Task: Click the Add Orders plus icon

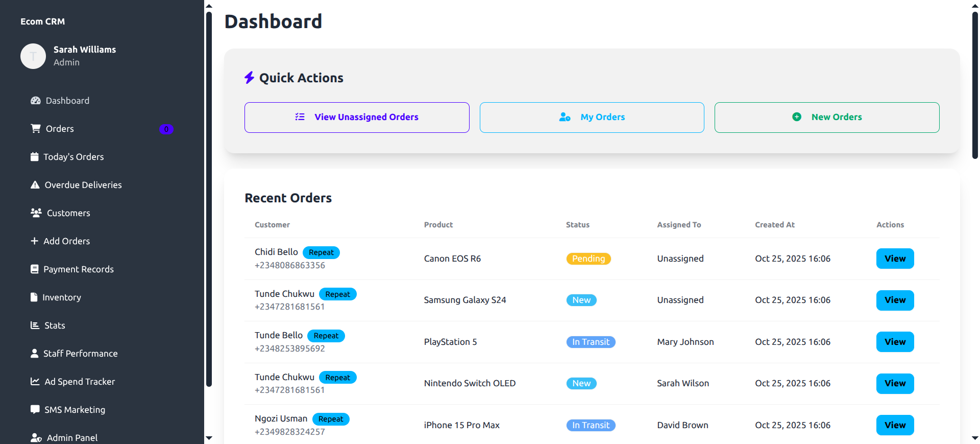Action: (x=34, y=241)
